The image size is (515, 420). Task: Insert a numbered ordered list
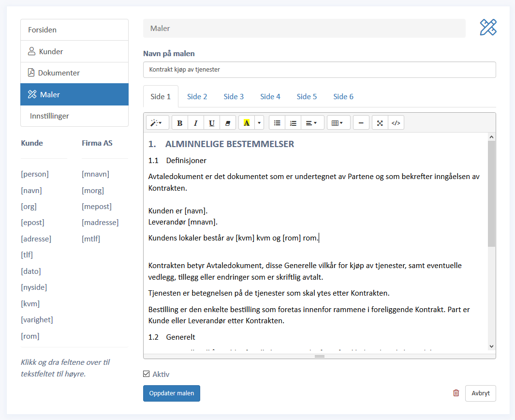293,123
